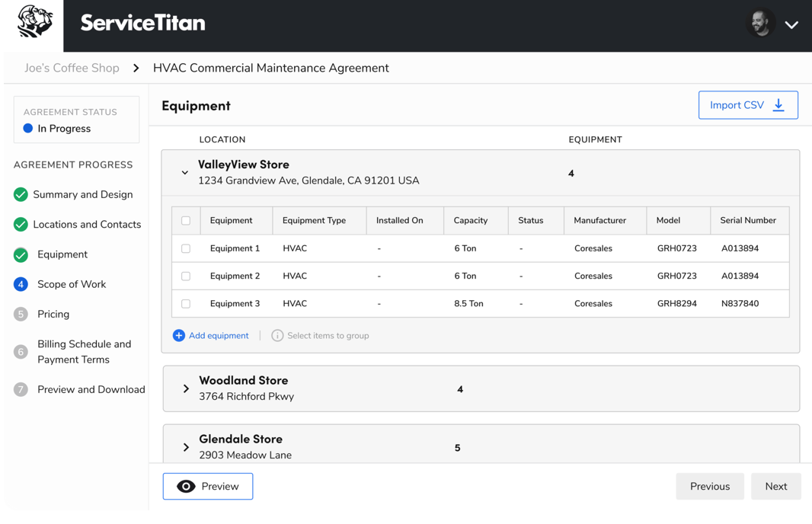Expand the Glendale Store section
This screenshot has width=812, height=524.
click(x=186, y=447)
